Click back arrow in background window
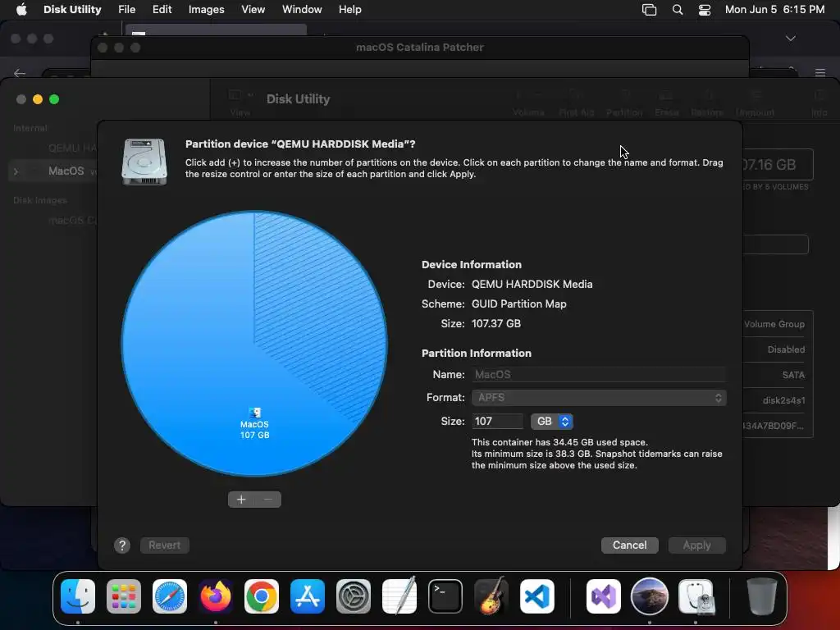 coord(20,73)
